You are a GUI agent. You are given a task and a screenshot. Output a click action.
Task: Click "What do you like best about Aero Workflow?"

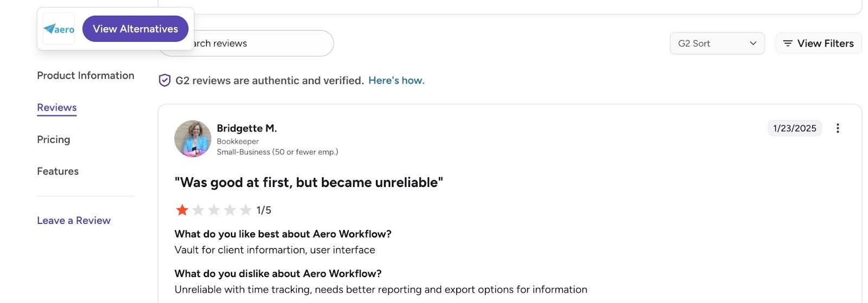[283, 234]
